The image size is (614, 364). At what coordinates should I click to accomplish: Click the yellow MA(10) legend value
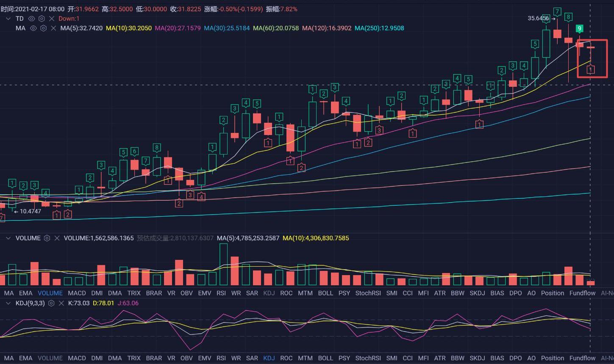pyautogui.click(x=128, y=28)
